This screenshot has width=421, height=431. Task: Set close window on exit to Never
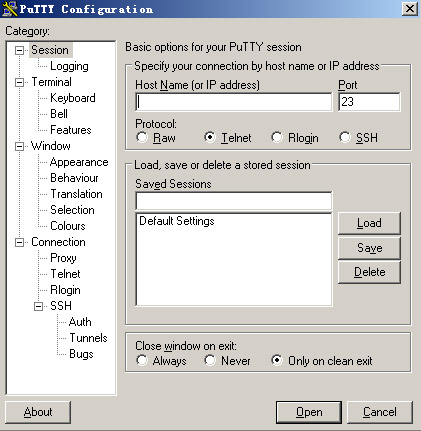point(210,360)
